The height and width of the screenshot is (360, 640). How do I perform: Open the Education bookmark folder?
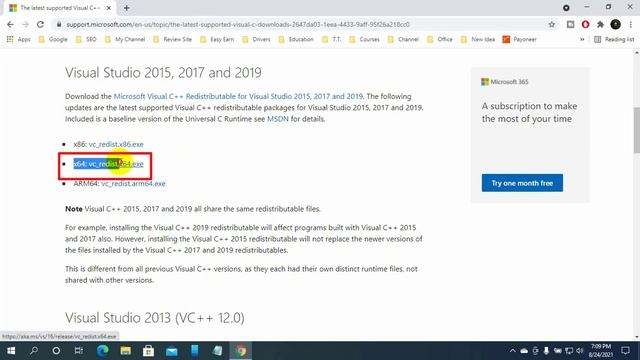click(296, 40)
